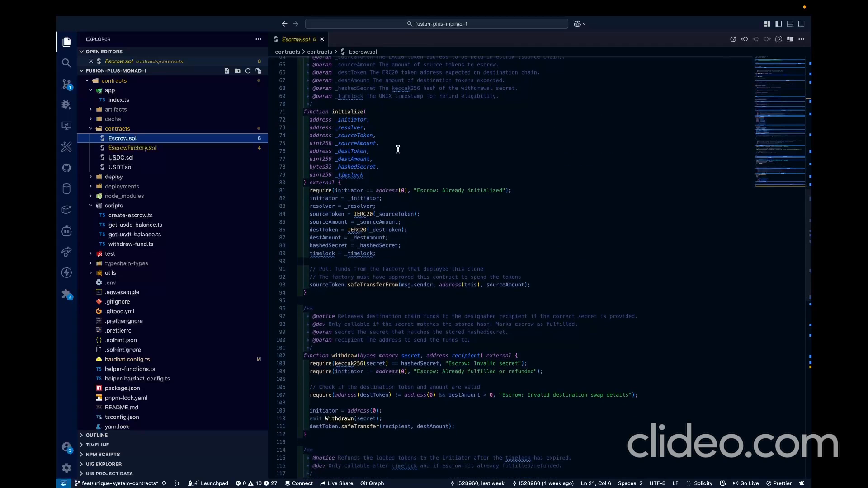Synchronize changes icon beside branch name
The width and height of the screenshot is (868, 488).
(x=164, y=483)
